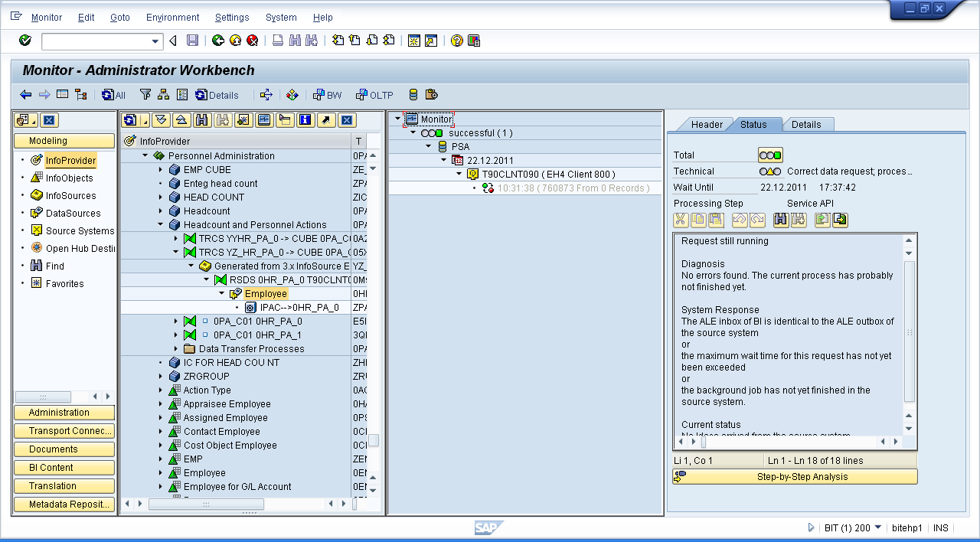
Task: Click the green Back arrow icon
Action: [x=218, y=41]
